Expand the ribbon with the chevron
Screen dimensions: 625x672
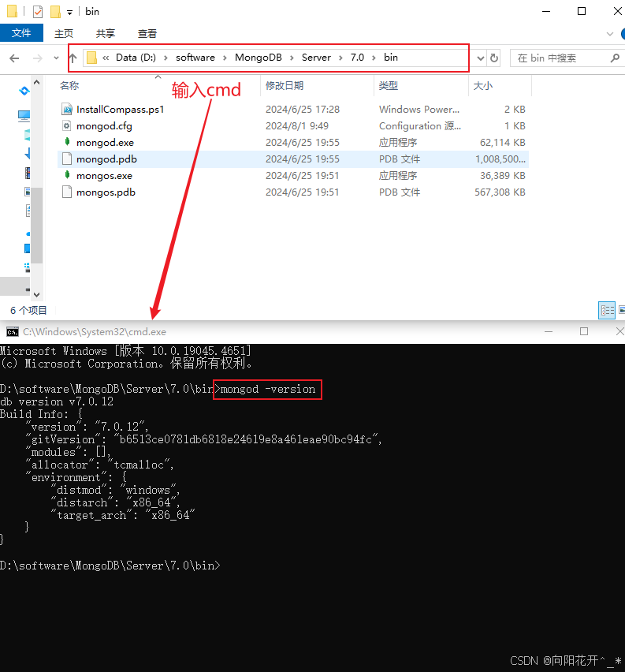tap(610, 34)
